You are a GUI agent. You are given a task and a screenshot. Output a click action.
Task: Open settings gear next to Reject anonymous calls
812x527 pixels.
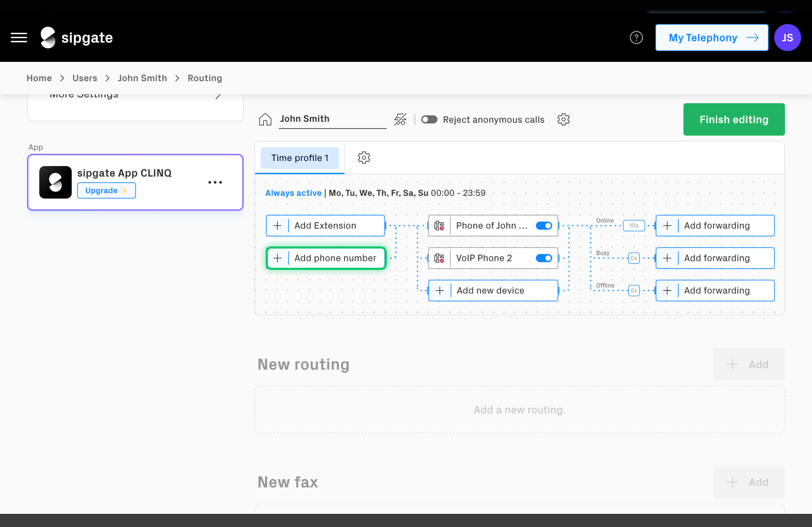(563, 119)
